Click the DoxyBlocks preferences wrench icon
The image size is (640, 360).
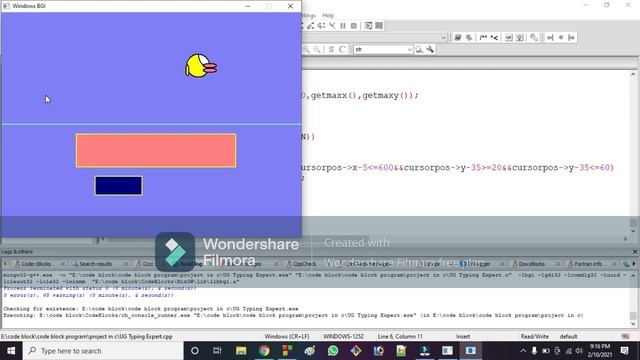coord(534,38)
